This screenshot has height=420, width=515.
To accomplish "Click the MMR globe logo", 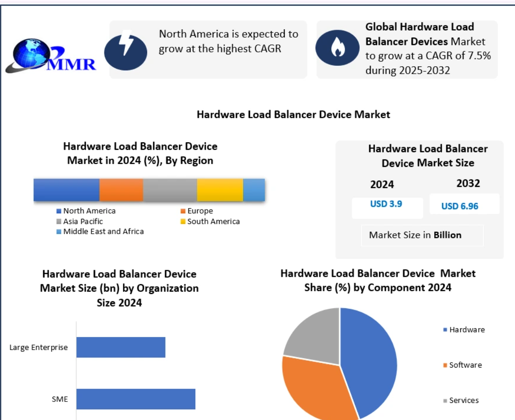I will tap(50, 56).
